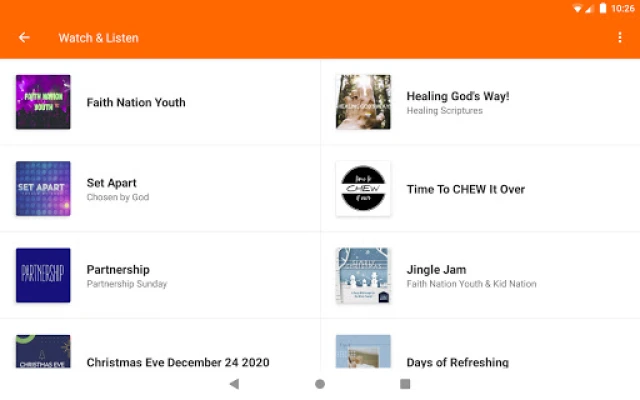Tap the Watch & Listen header title
The width and height of the screenshot is (640, 400).
(98, 38)
